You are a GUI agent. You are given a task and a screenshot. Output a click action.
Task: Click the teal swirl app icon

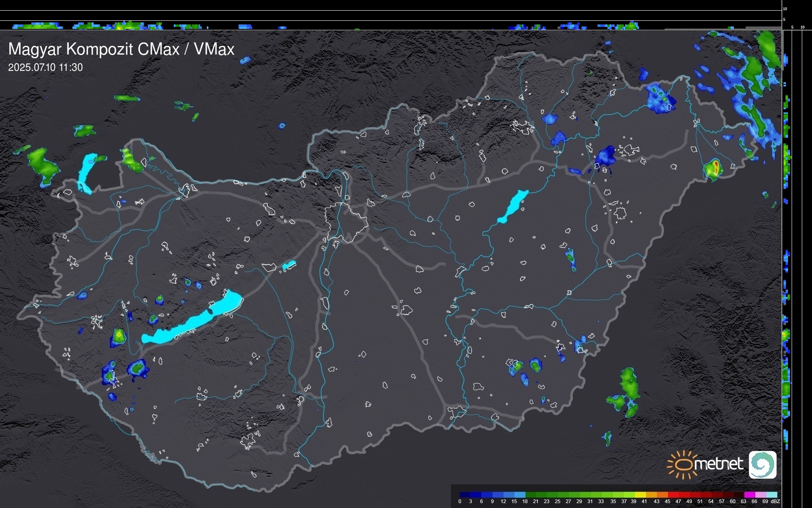[762, 464]
